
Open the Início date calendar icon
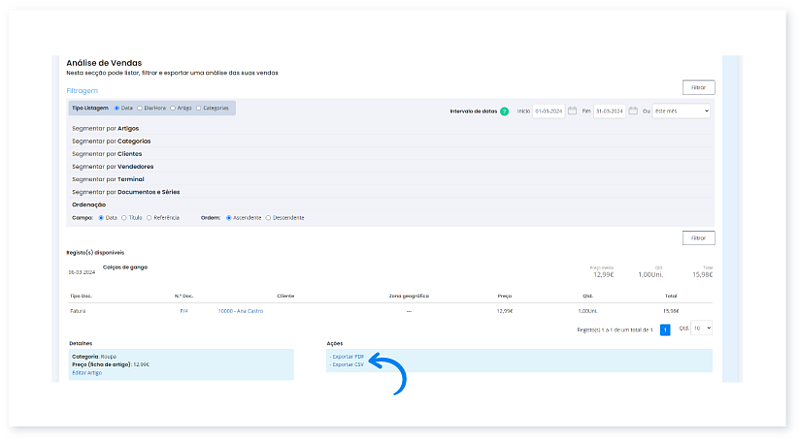point(573,111)
